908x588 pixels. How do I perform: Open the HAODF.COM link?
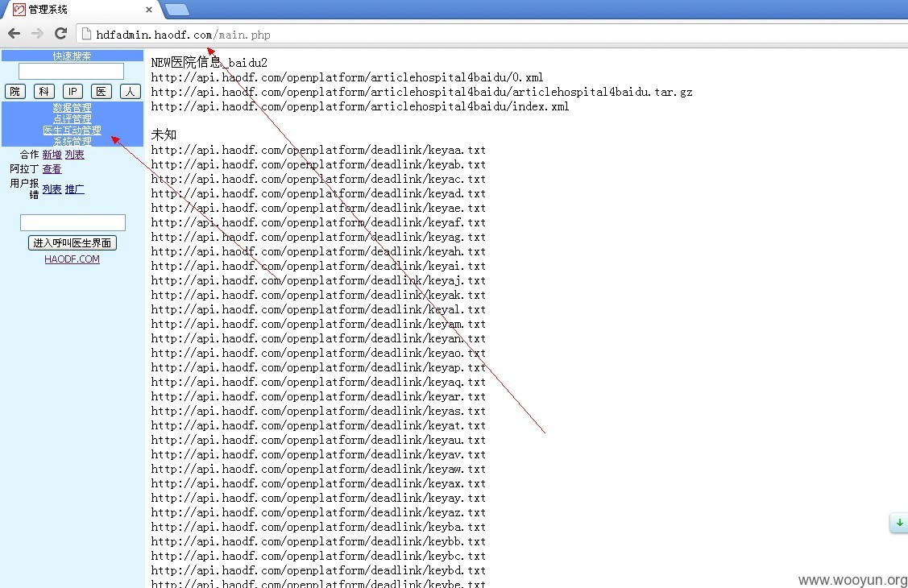click(x=73, y=259)
